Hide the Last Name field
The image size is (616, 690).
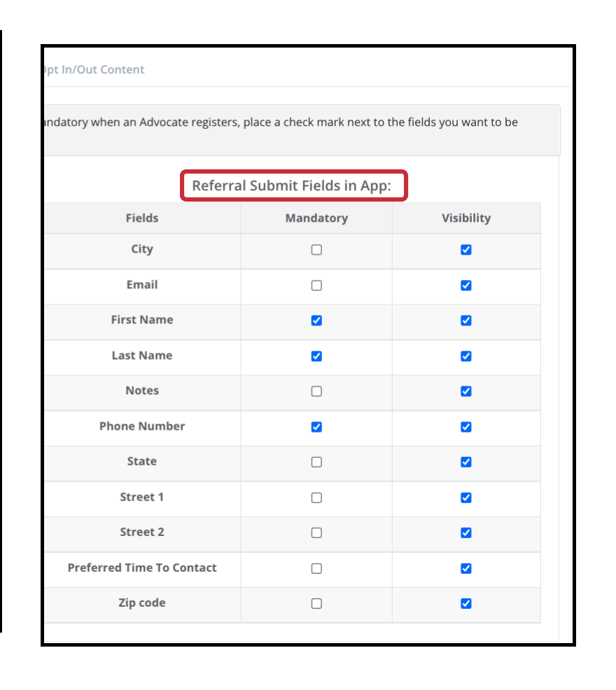click(466, 356)
